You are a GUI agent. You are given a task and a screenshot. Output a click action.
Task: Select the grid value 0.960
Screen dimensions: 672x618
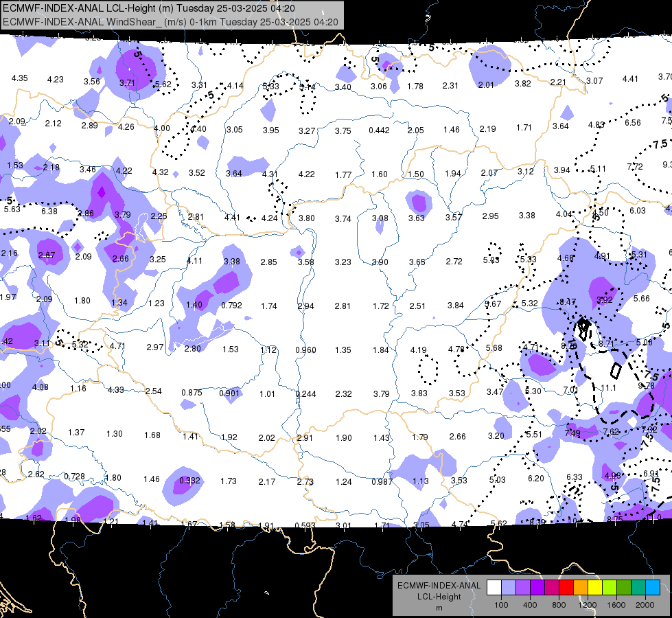(x=305, y=350)
